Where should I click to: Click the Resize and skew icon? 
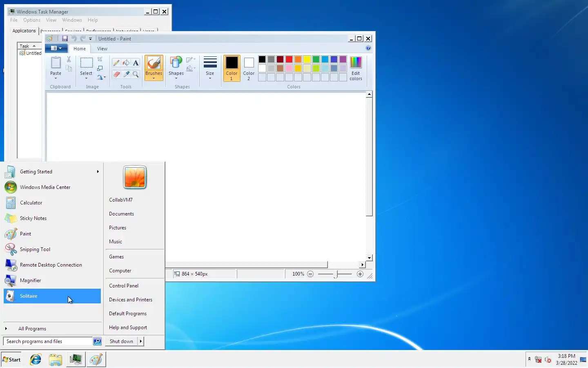coord(100,68)
